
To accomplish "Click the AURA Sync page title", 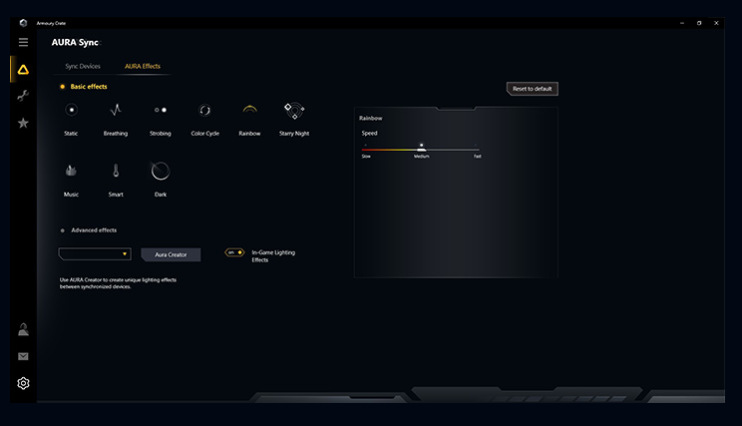I will pyautogui.click(x=75, y=42).
